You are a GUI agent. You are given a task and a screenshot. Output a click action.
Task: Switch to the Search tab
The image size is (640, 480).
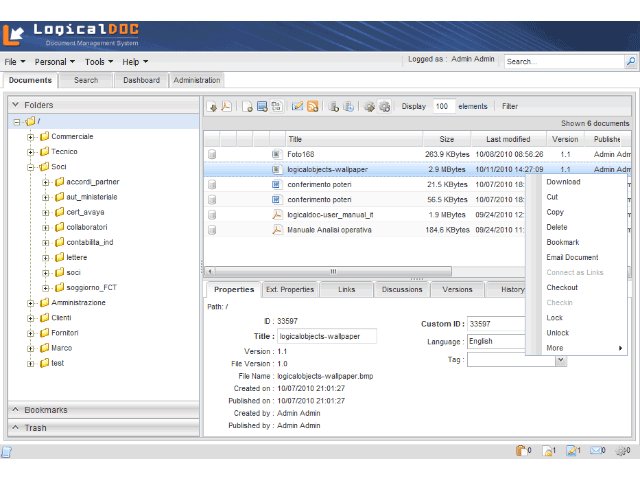(x=86, y=80)
